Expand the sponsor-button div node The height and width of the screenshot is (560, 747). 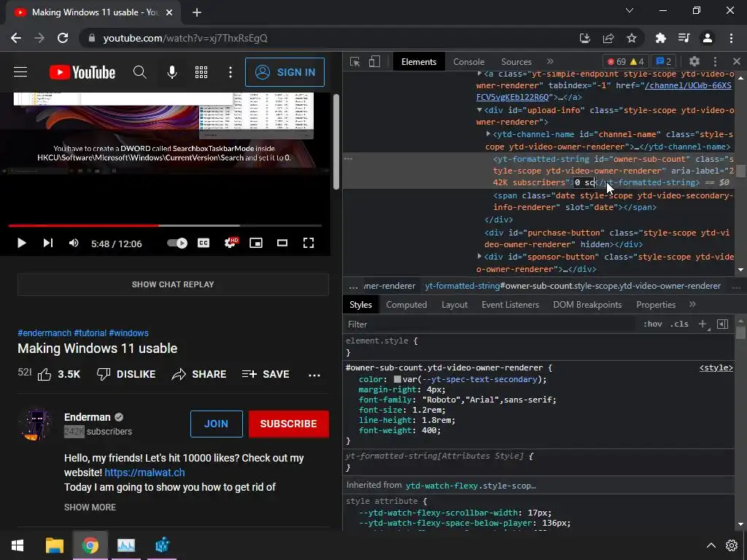coord(479,257)
